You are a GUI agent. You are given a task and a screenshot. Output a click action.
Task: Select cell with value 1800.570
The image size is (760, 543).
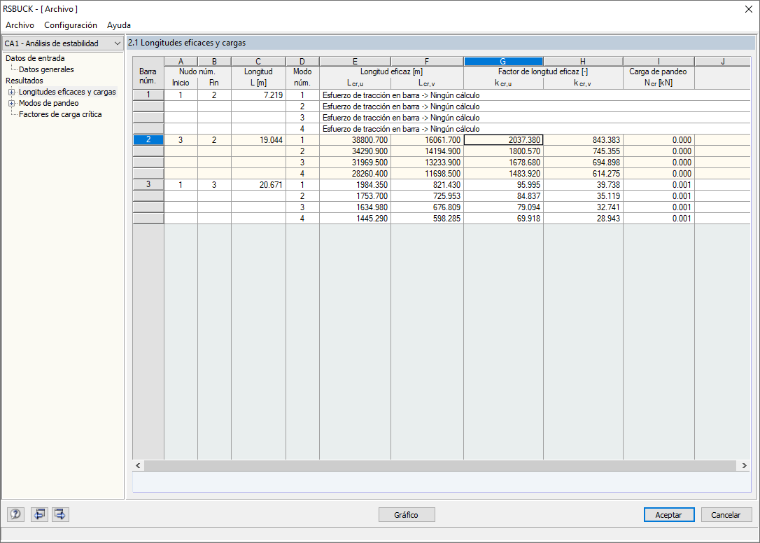(x=503, y=151)
